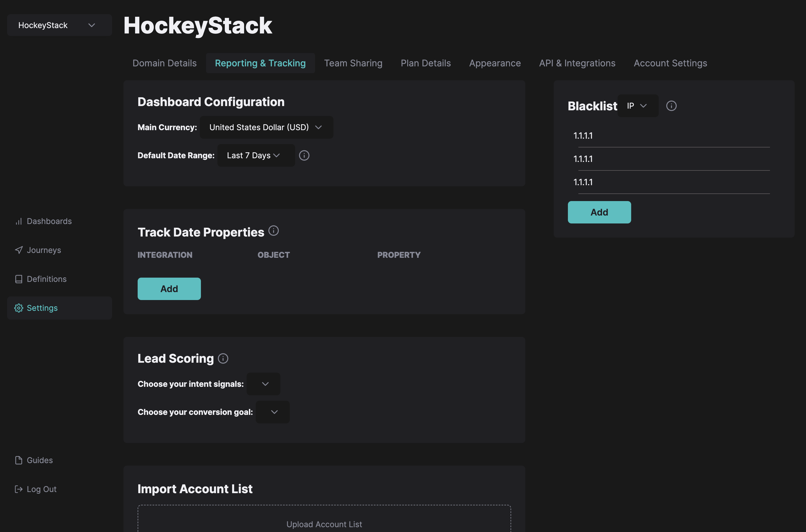Click the Import Account List heading
The width and height of the screenshot is (806, 532).
(x=195, y=489)
